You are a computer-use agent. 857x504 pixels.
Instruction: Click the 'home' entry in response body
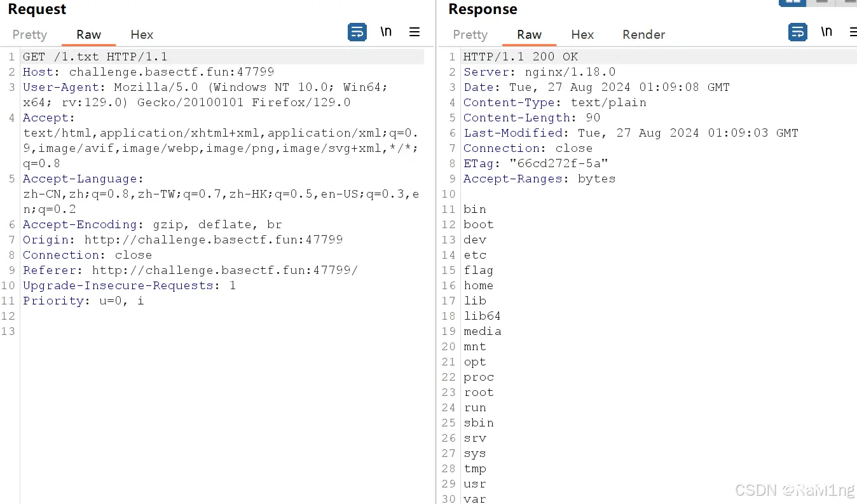coord(479,285)
